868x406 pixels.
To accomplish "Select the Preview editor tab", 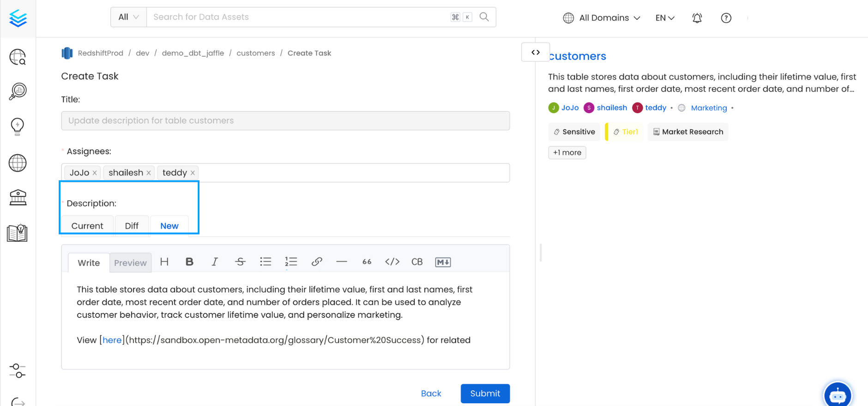I will point(130,263).
